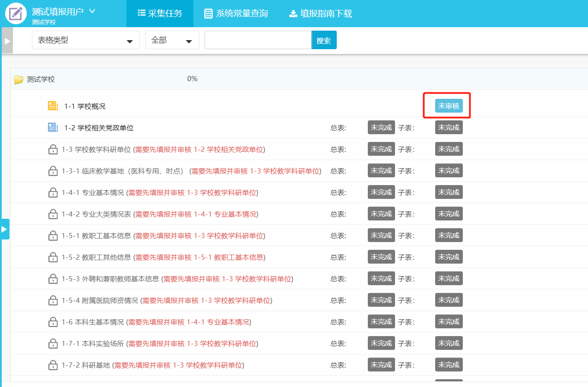Open the 系统常量查询 tab
Screen dimensions: 588x387
(236, 13)
